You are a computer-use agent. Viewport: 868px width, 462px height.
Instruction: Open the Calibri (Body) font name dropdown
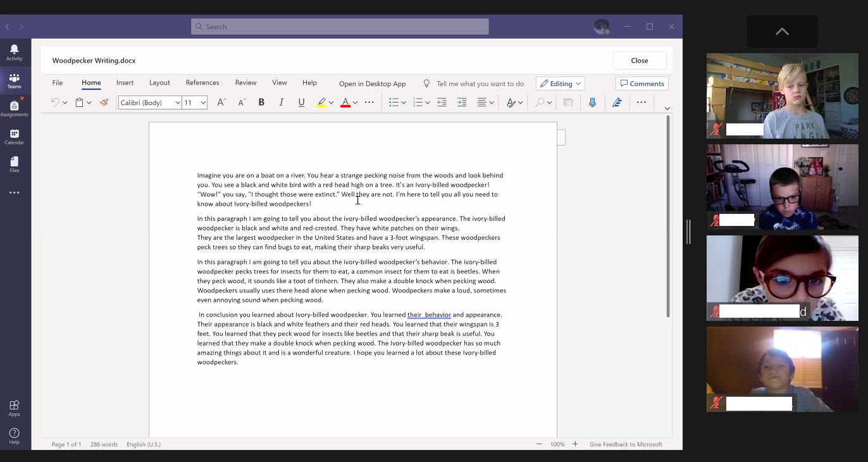click(177, 103)
